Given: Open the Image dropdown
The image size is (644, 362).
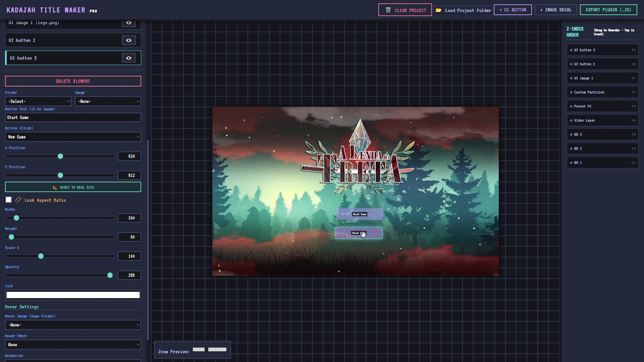Looking at the screenshot, I should (x=108, y=101).
